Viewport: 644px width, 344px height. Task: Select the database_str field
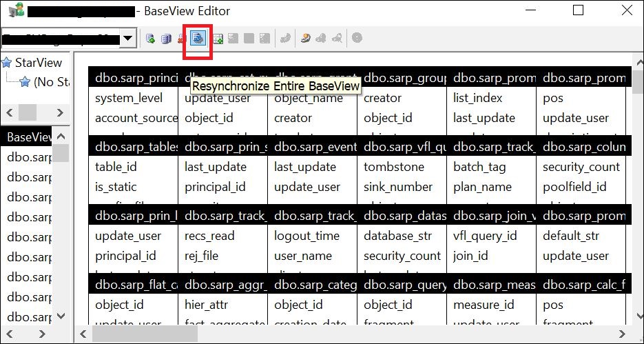point(397,236)
